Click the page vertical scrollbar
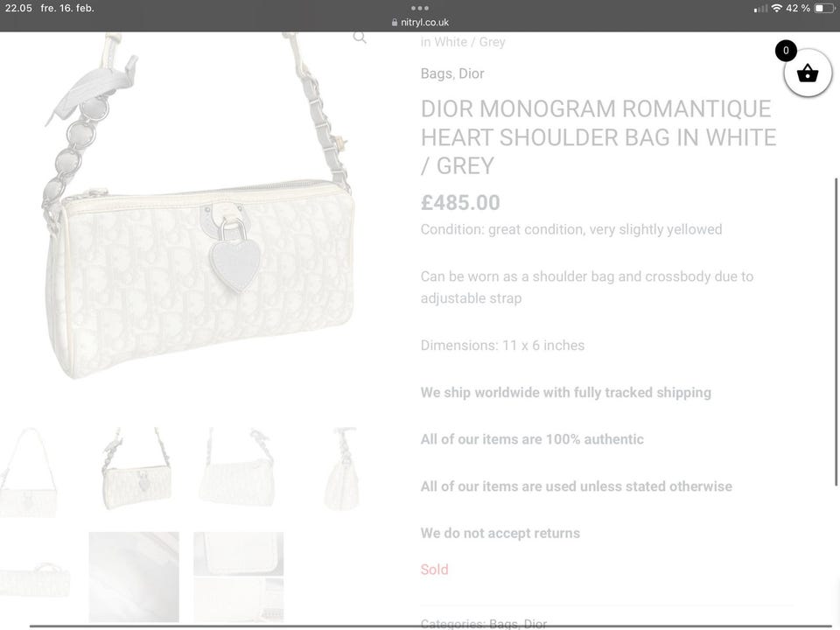This screenshot has height=630, width=840. 836,332
